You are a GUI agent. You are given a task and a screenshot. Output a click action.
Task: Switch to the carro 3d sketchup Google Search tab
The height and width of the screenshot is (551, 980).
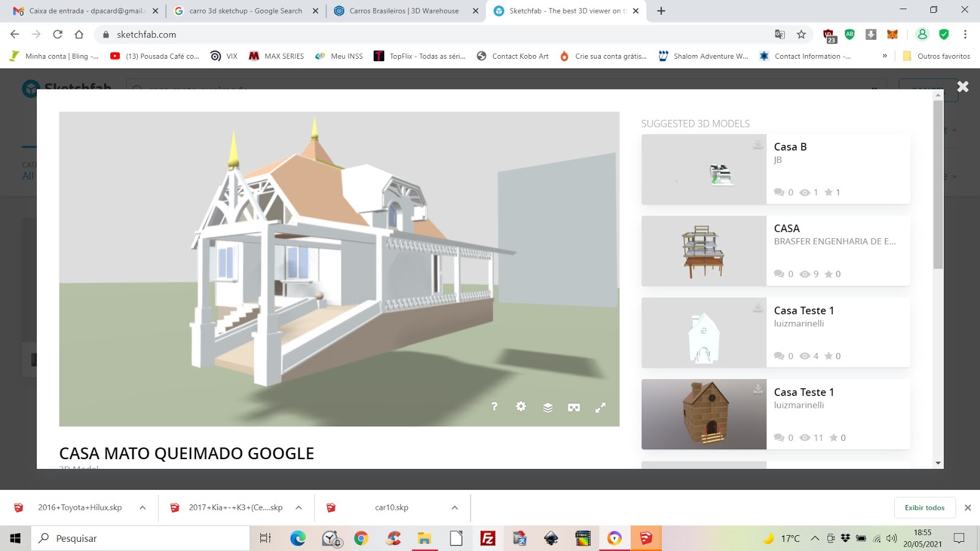pyautogui.click(x=246, y=11)
